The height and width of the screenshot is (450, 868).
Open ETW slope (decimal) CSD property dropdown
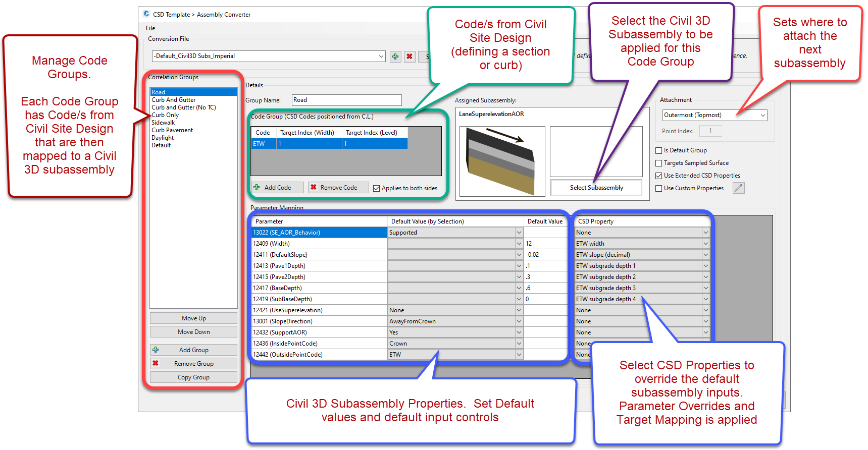coord(705,255)
